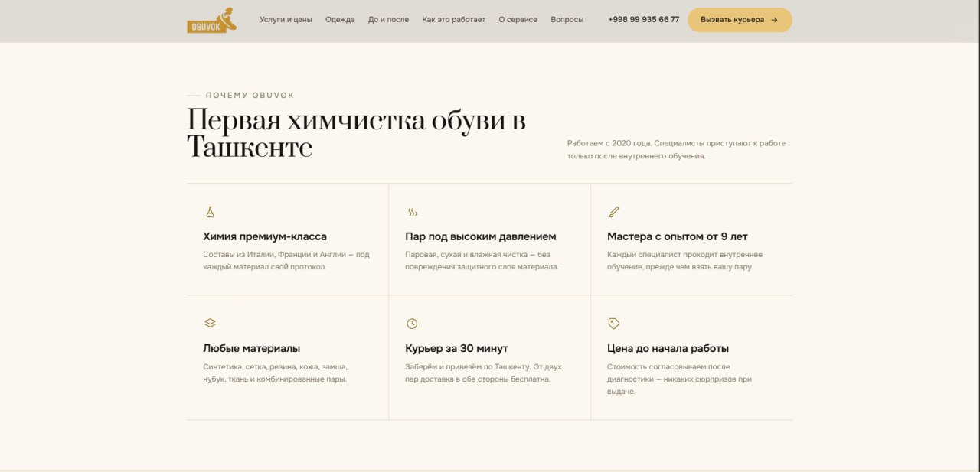
Task: Click ПОЧЕМУ OBUVOK section label
Action: point(250,96)
